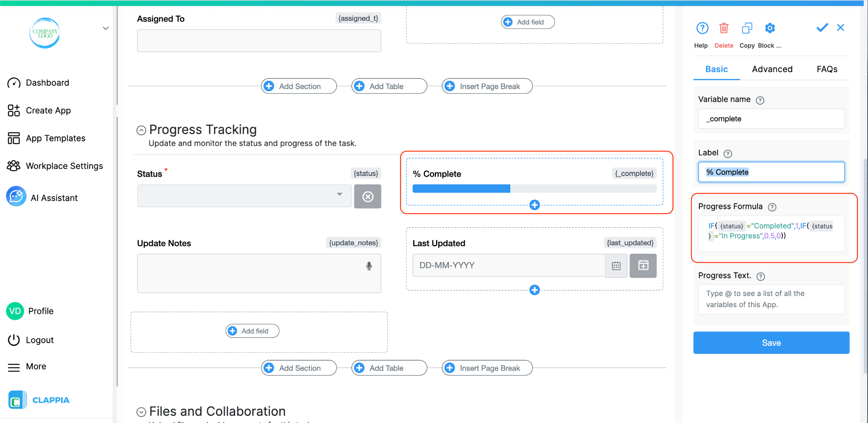Confirm changes with the blue checkmark
Viewport: 868px width, 423px height.
coord(821,27)
